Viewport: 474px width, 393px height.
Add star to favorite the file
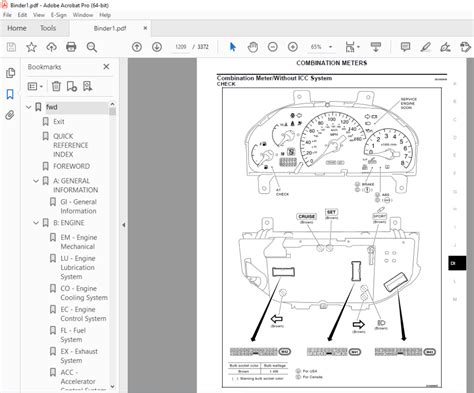[31, 47]
